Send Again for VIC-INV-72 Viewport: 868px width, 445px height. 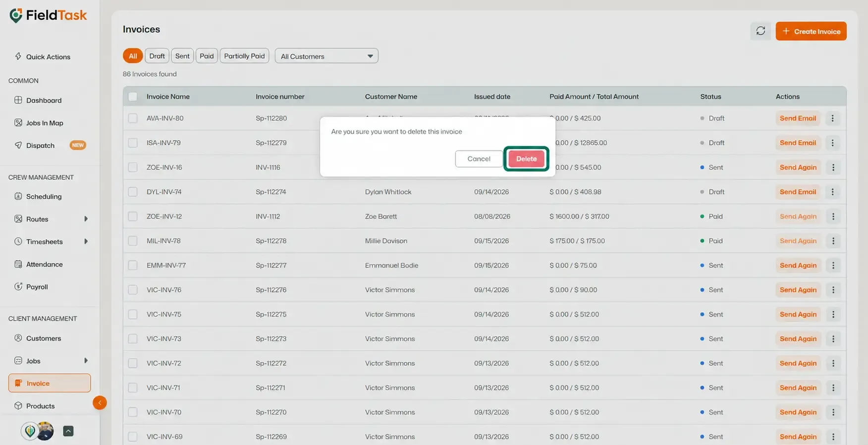point(798,363)
